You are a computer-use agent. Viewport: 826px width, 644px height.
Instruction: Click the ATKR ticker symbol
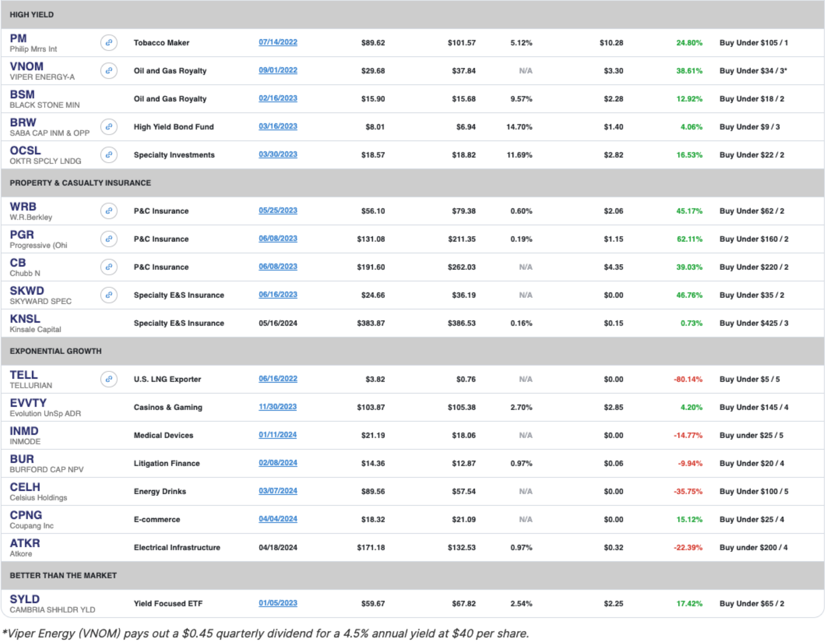pos(25,543)
